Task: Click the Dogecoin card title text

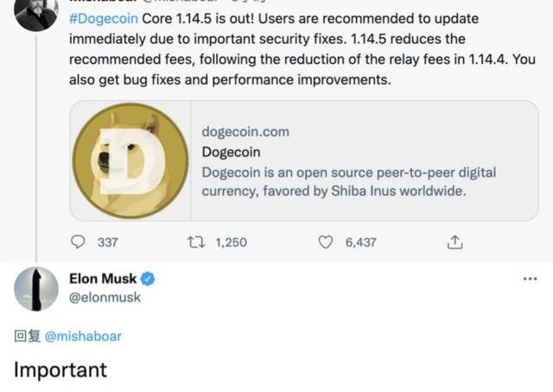Action: (231, 152)
